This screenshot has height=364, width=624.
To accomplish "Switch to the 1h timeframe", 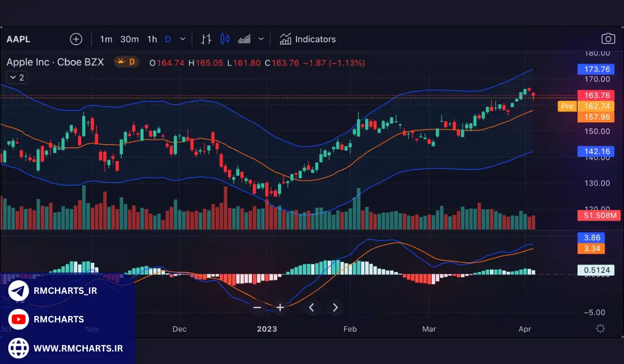I will coord(152,39).
